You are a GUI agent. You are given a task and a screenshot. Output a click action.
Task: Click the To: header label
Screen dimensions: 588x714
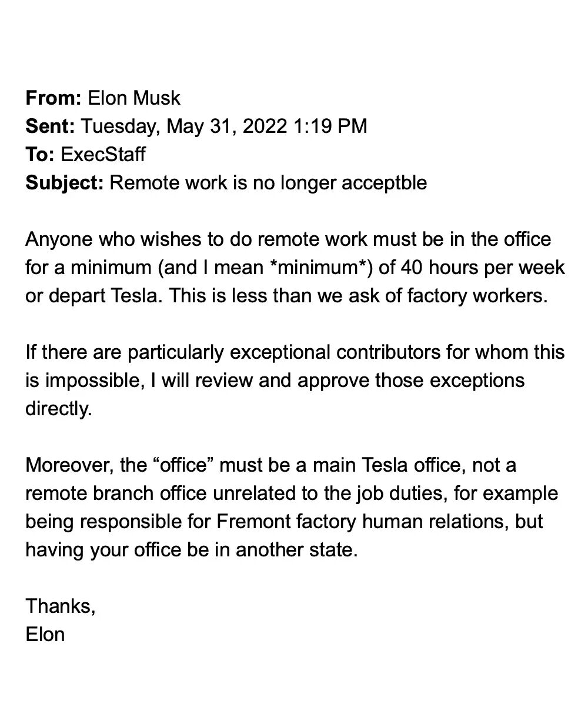40,154
